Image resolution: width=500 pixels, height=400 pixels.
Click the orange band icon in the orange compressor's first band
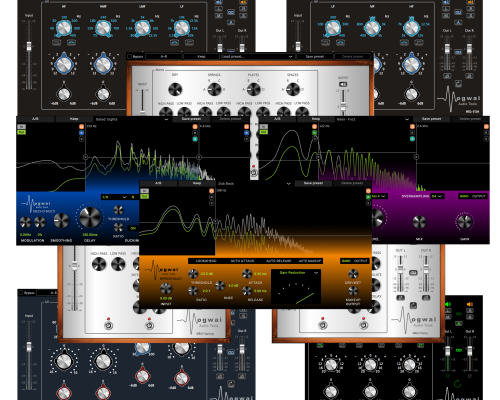point(211,191)
